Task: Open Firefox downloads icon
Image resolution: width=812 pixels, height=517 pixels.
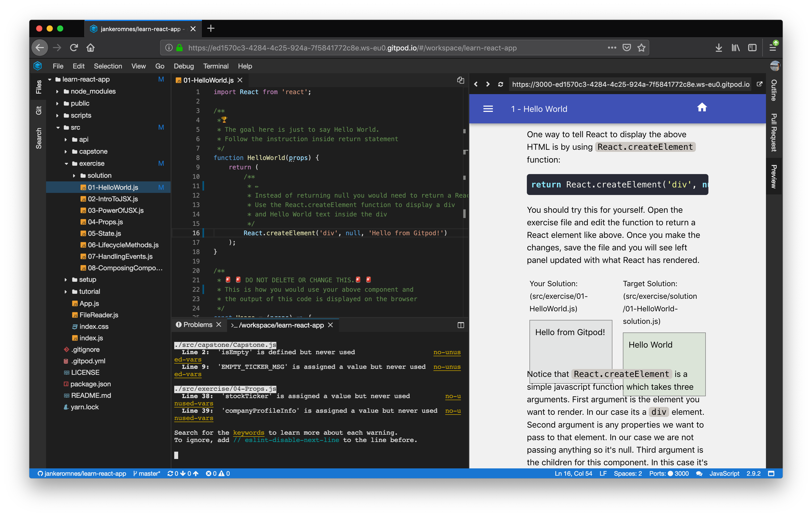Action: click(x=718, y=48)
